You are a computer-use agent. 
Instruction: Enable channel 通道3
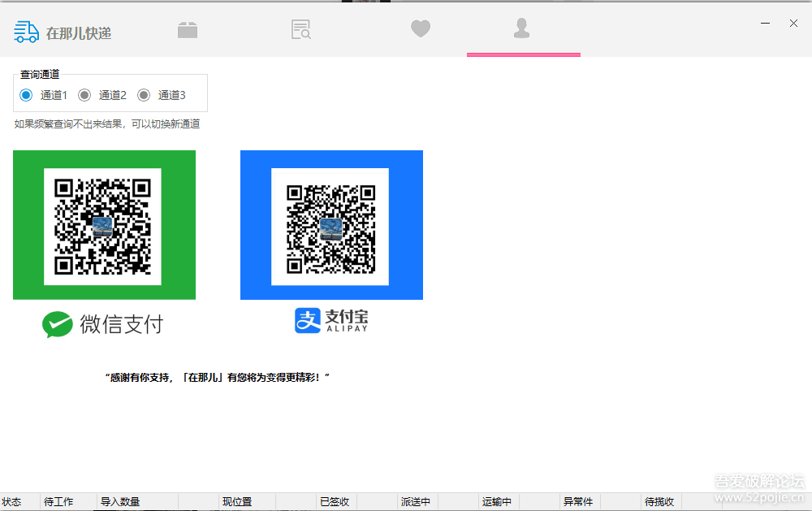tap(144, 95)
